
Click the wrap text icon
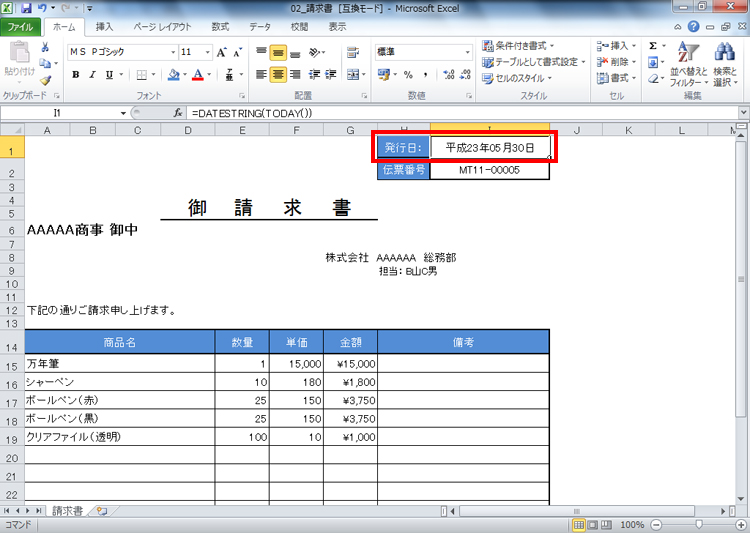click(353, 52)
